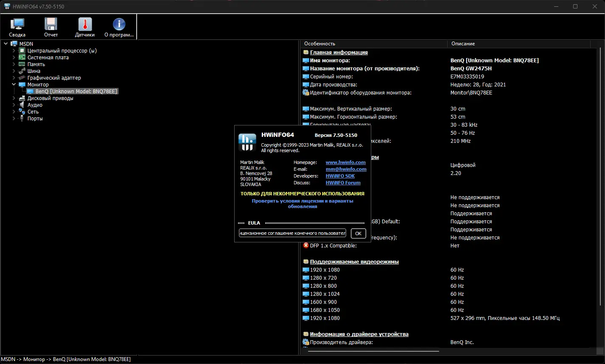Viewport: 605px width, 364px height.
Task: Click the red X icon beside DFP 1.x Compatible
Action: tap(306, 245)
